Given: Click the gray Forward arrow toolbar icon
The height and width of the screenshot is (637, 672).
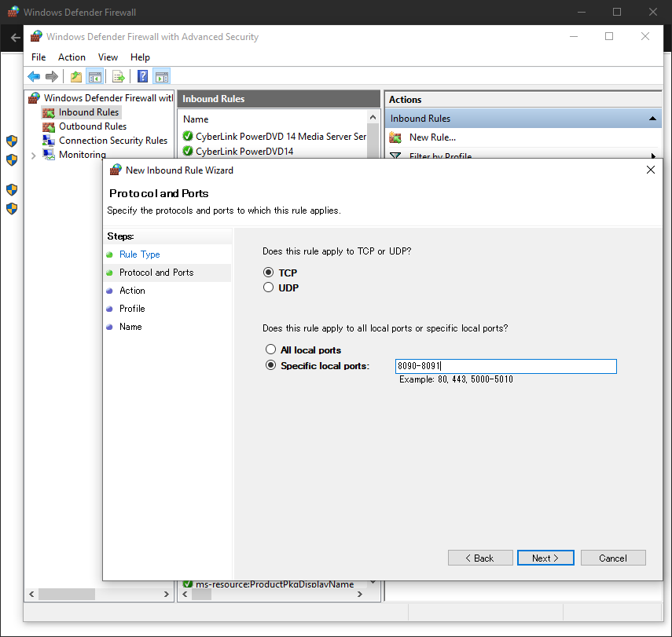Looking at the screenshot, I should pyautogui.click(x=51, y=77).
